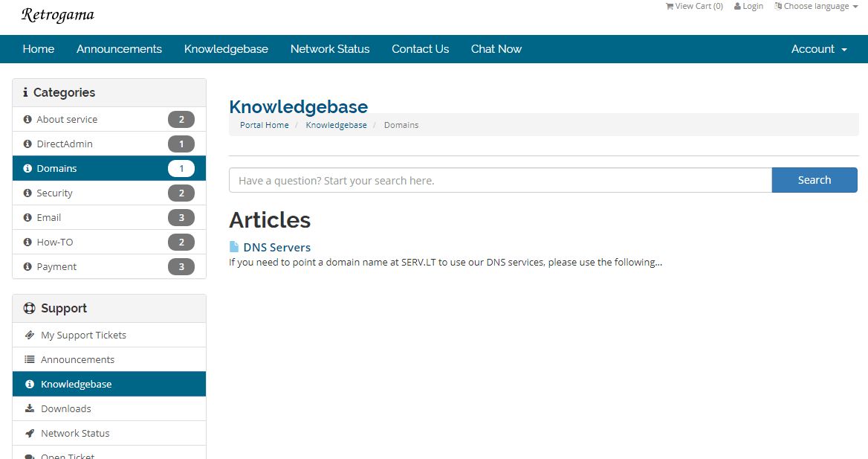Image resolution: width=868 pixels, height=459 pixels.
Task: Click the Login link
Action: point(748,6)
